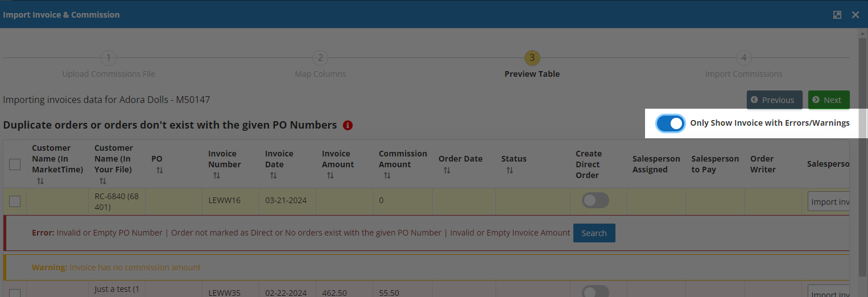Open Import dropdown for LEWW16 row
The width and height of the screenshot is (868, 297).
coord(829,202)
